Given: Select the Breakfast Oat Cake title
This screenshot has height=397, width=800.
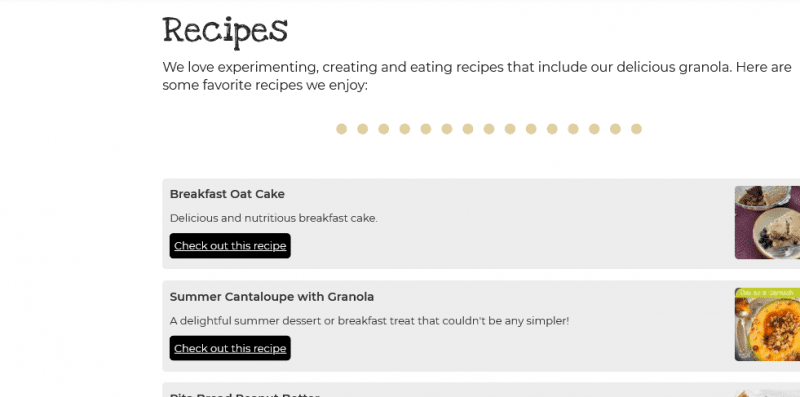Looking at the screenshot, I should [227, 194].
